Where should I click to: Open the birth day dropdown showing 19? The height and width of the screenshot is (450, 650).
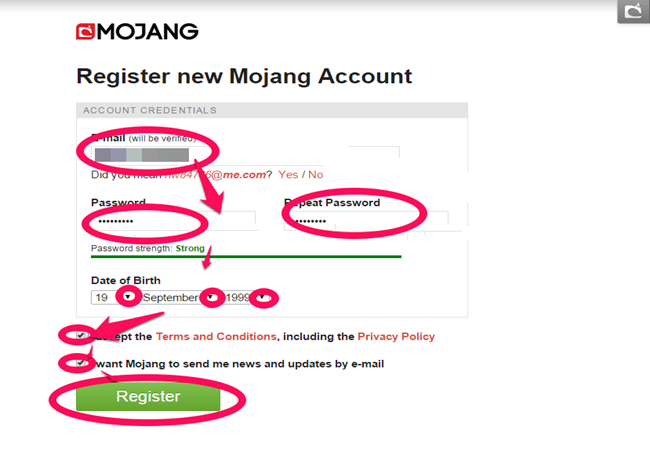114,297
